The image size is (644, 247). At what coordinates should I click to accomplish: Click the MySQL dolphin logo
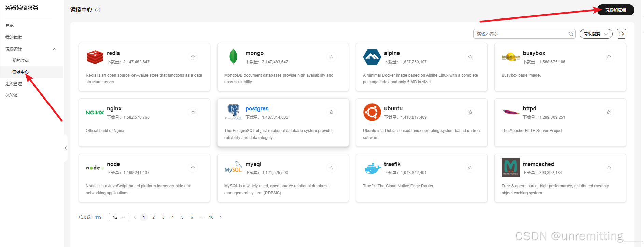234,167
